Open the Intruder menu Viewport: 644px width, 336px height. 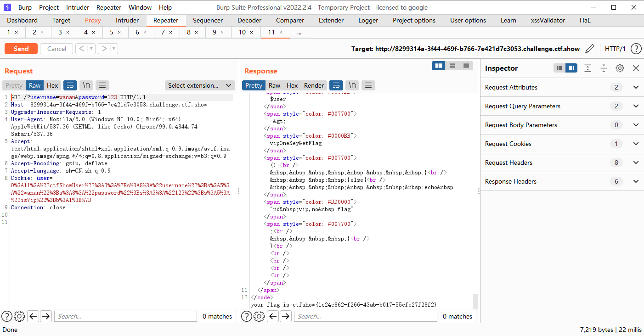pyautogui.click(x=78, y=7)
